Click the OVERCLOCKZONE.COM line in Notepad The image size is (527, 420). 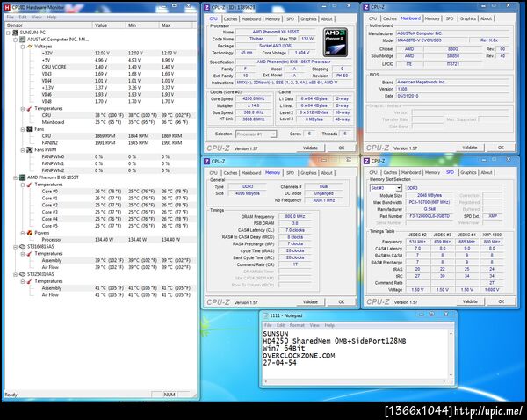[299, 356]
